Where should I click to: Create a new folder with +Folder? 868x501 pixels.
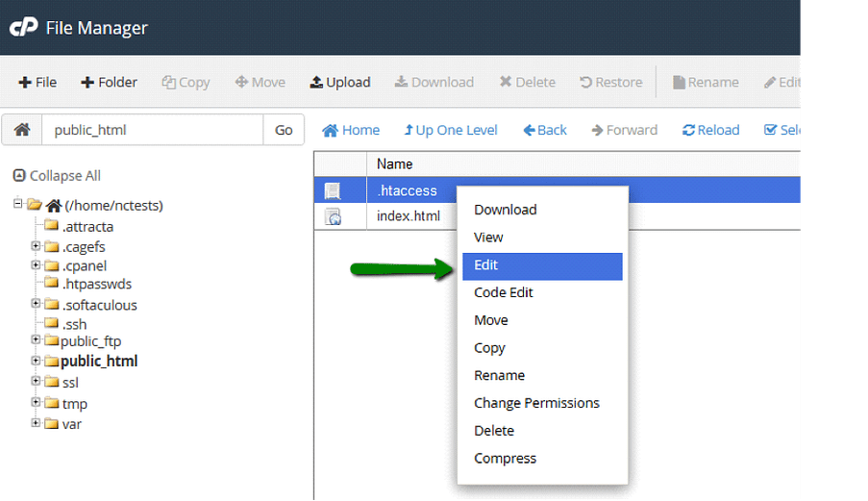tap(109, 83)
